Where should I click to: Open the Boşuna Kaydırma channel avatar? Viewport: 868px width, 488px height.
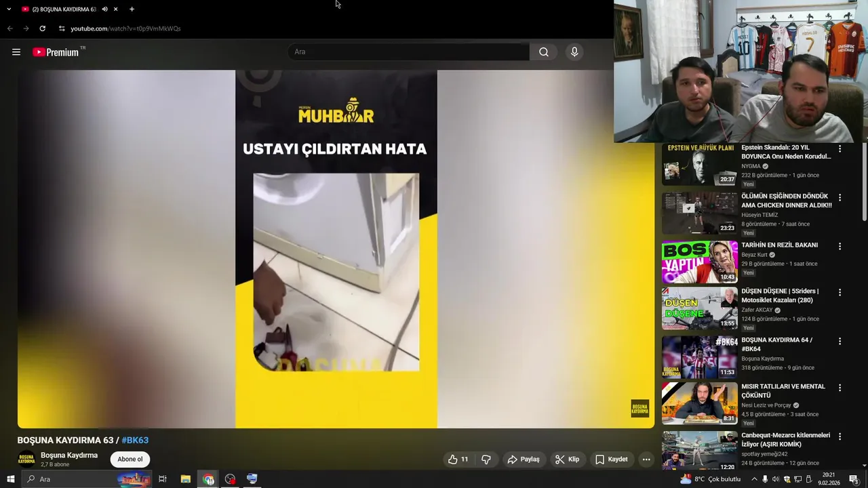pyautogui.click(x=26, y=459)
